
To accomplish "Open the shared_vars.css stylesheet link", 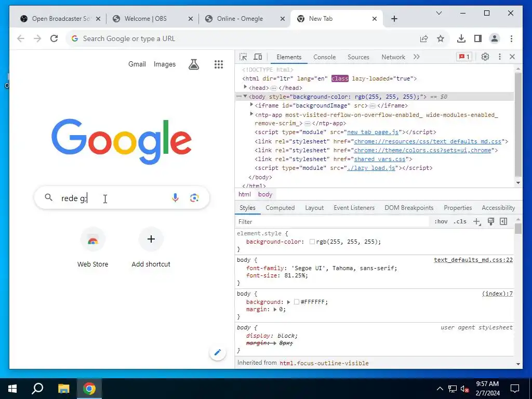I will (380, 159).
